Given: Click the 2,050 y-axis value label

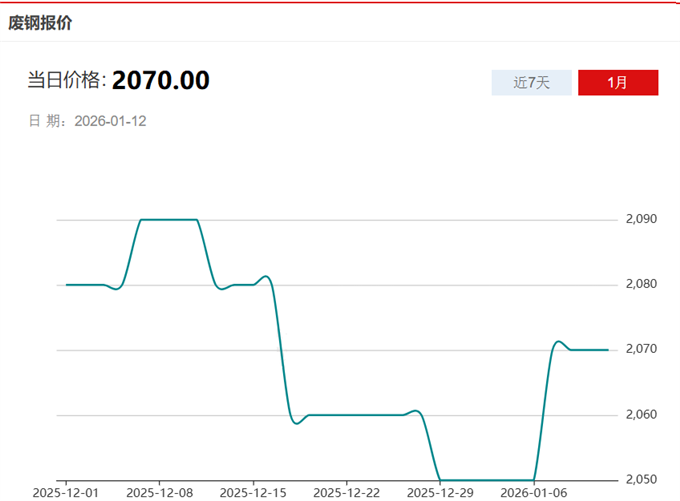Looking at the screenshot, I should tap(640, 480).
